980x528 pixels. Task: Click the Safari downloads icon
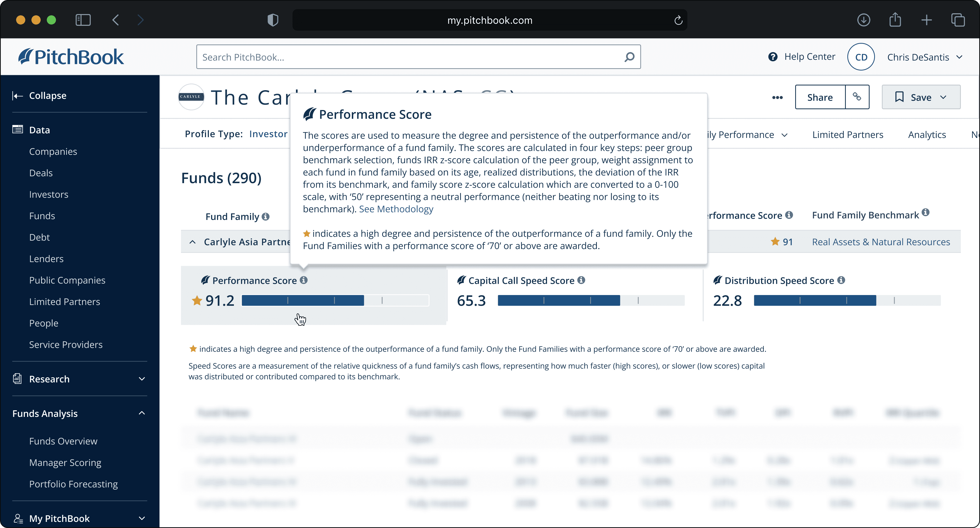[x=864, y=20]
